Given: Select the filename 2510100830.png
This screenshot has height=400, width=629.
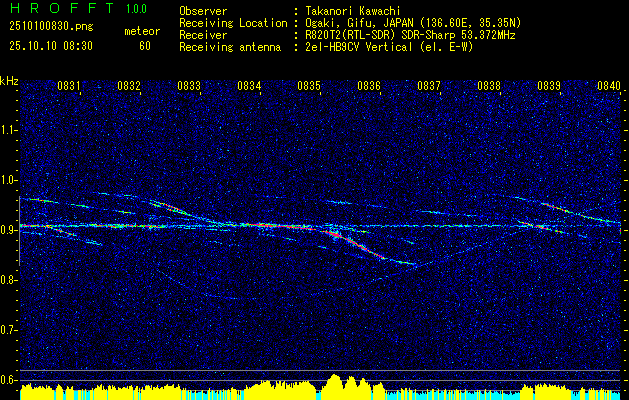Looking at the screenshot, I should (x=51, y=27).
